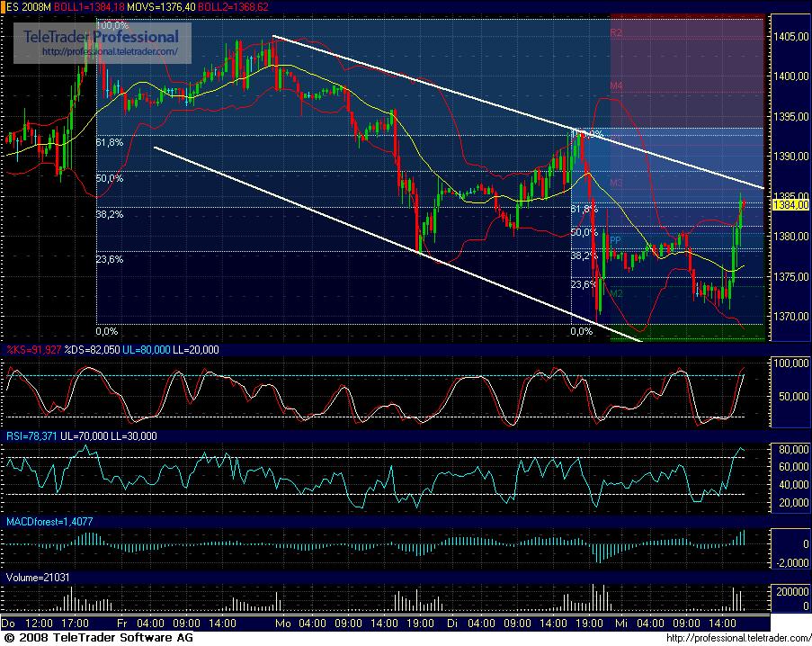Click the LL=20,000 stochastic lower limit

[196, 350]
